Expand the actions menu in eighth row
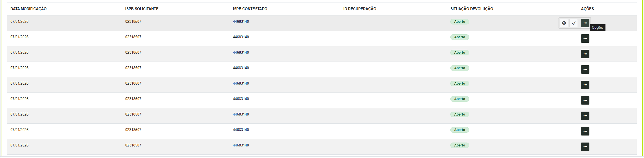 (x=585, y=131)
